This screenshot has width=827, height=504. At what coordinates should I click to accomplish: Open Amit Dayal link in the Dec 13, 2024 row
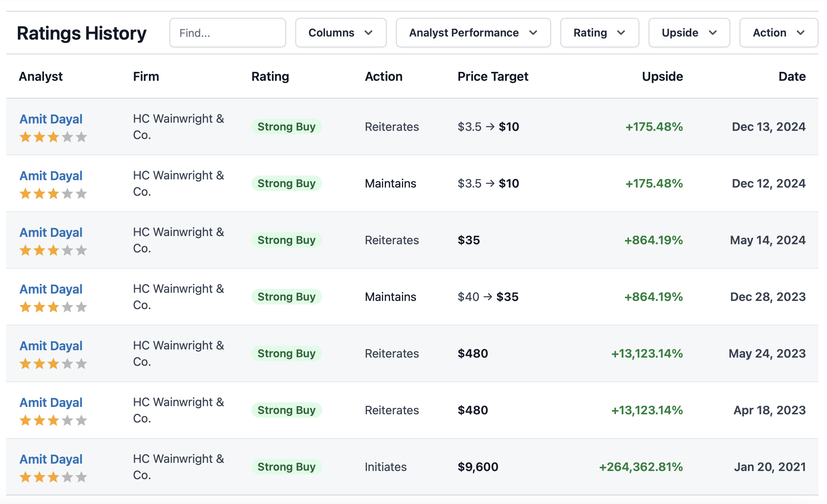[x=51, y=119]
